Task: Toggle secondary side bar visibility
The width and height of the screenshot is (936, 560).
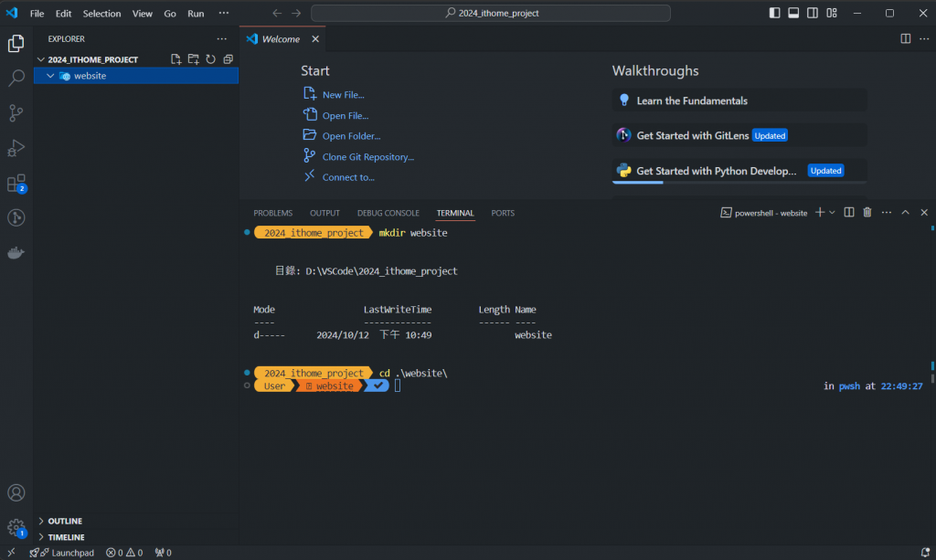Action: (x=813, y=13)
